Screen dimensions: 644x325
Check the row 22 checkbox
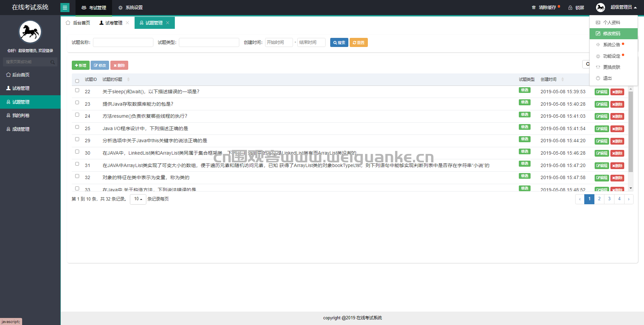[77, 90]
